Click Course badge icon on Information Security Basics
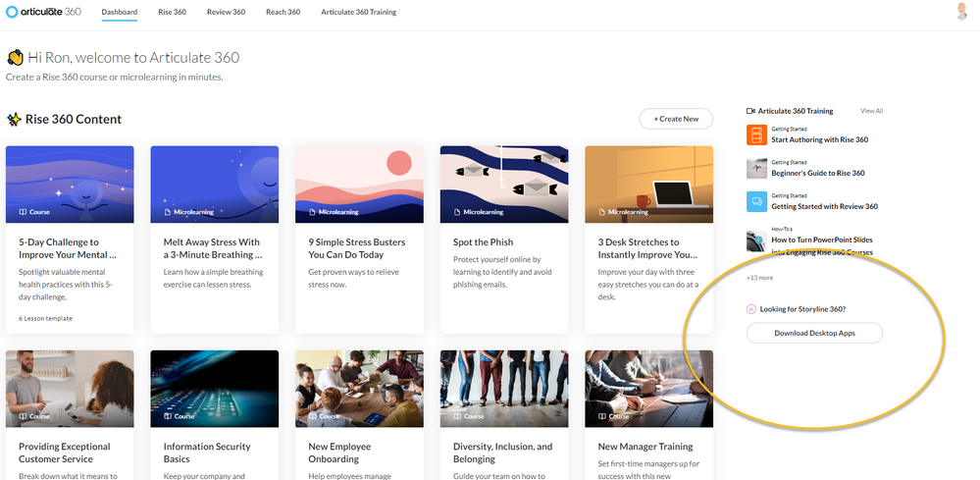 168,416
